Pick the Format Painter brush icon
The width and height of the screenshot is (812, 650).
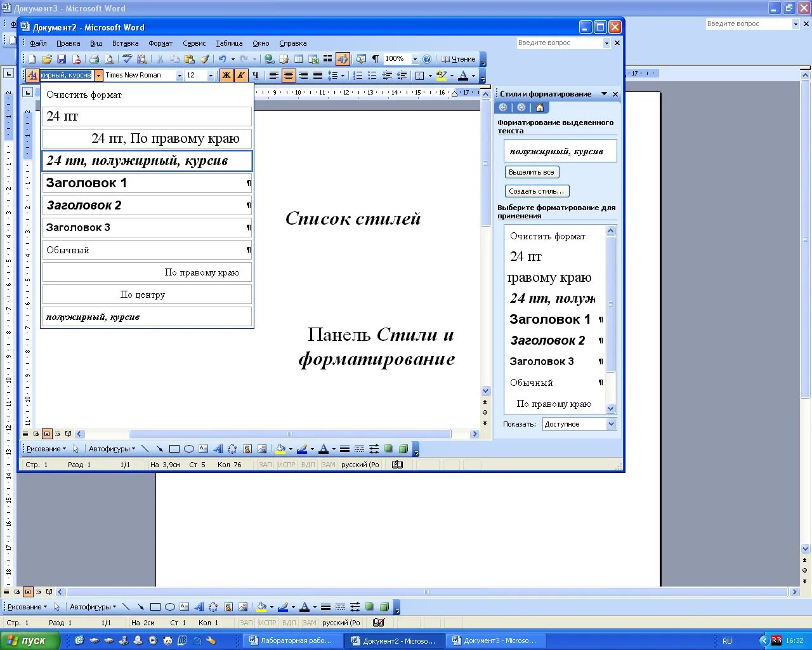tap(204, 59)
